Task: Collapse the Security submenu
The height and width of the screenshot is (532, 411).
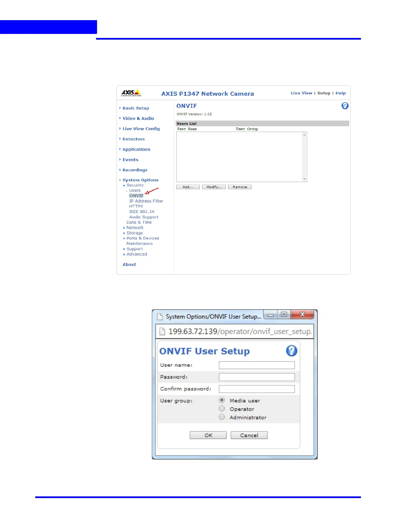Action: 135,185
